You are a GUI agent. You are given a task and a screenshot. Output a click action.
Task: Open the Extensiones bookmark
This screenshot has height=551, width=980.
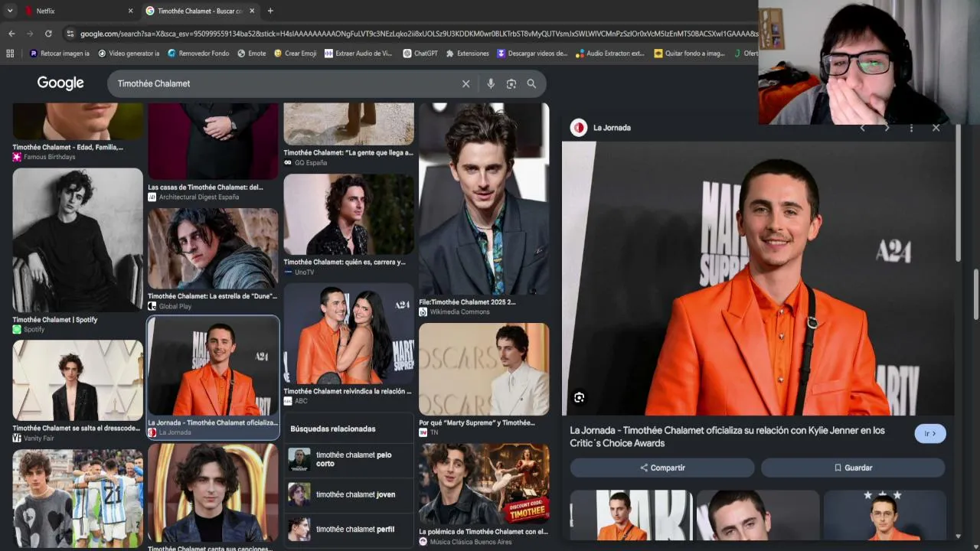[467, 54]
